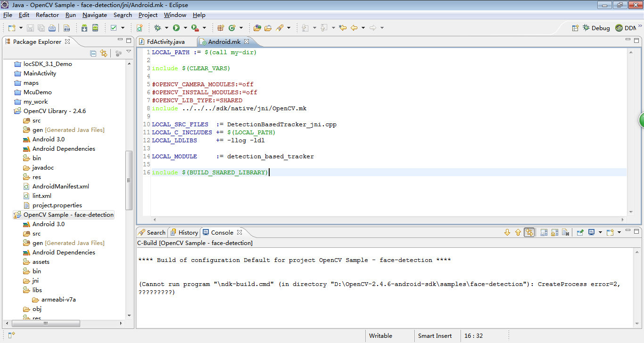Close the Android.mk editor tab
644x343 pixels.
[x=247, y=41]
